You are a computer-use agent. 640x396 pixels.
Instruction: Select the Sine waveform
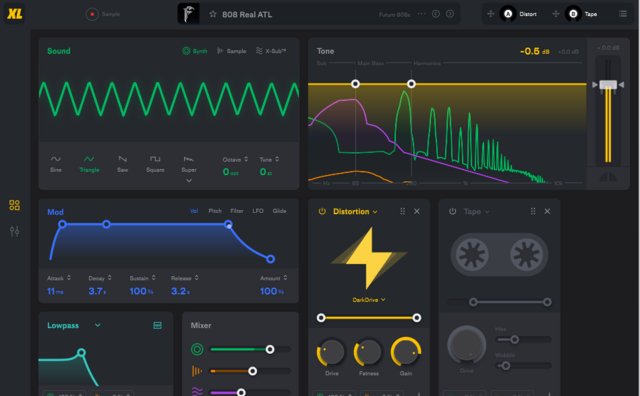pos(56,164)
